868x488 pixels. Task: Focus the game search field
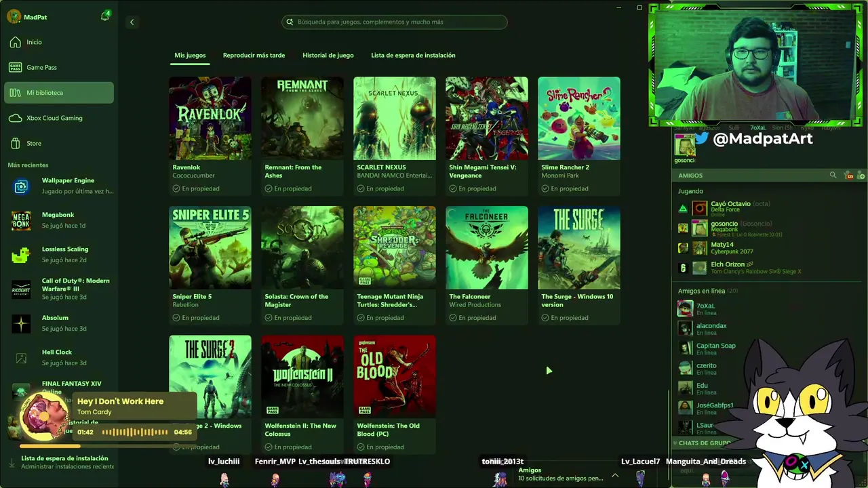(395, 22)
